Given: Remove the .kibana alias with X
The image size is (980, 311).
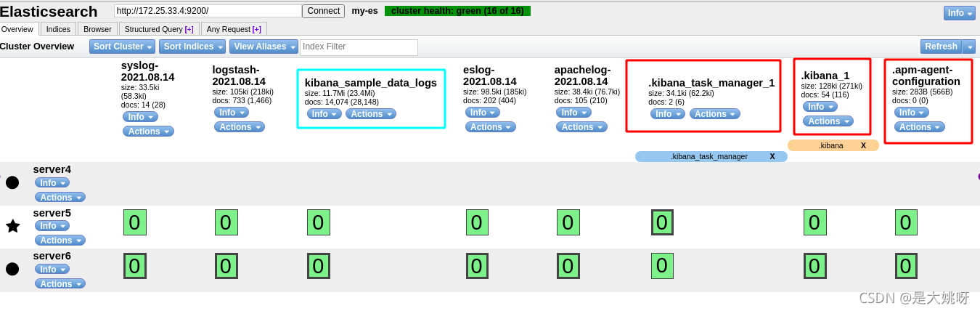Looking at the screenshot, I should click(x=863, y=145).
